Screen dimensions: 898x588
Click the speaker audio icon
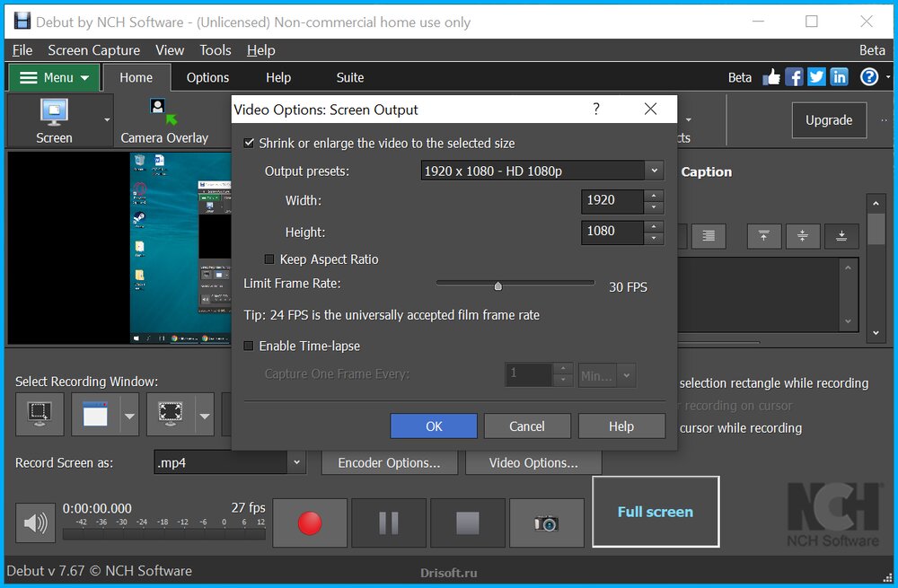[x=35, y=522]
